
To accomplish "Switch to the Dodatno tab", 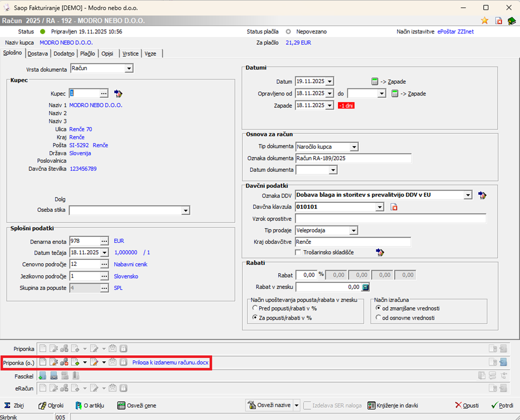I will [64, 54].
